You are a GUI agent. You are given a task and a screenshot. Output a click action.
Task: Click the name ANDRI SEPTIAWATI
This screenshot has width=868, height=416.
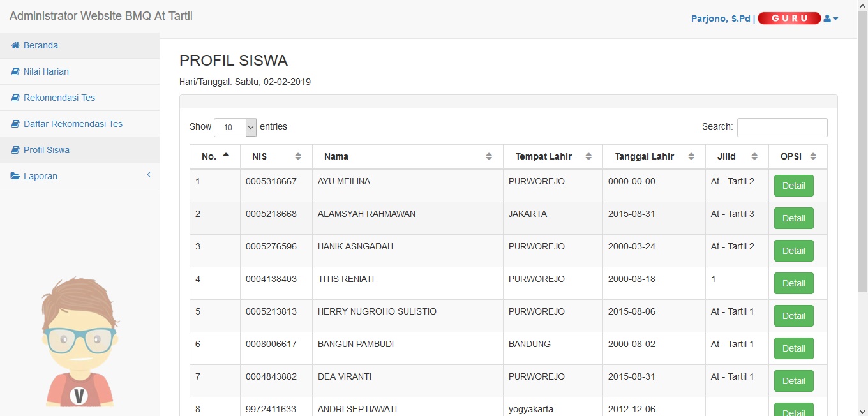[x=357, y=409]
